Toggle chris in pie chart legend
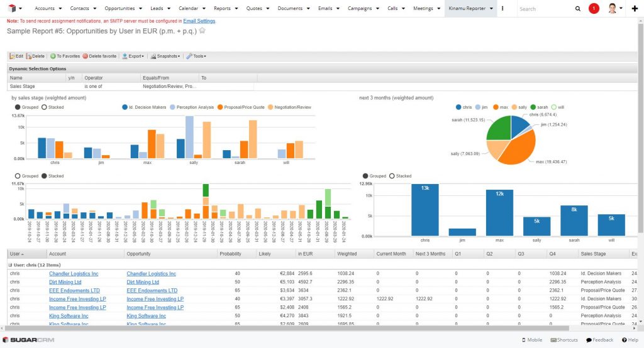Image resolution: width=644 pixels, height=348 pixels. (464, 107)
